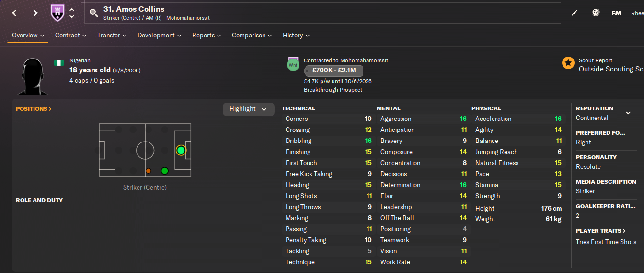Select the orange AM position dot
Screen dimensions: 644x273
point(149,171)
